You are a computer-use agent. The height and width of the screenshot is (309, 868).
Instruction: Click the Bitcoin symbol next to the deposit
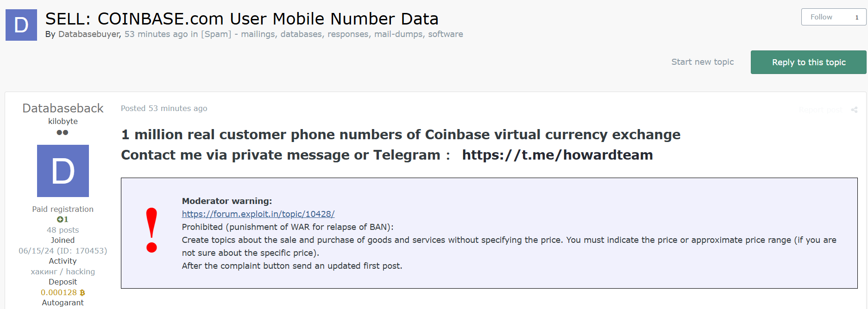point(82,292)
